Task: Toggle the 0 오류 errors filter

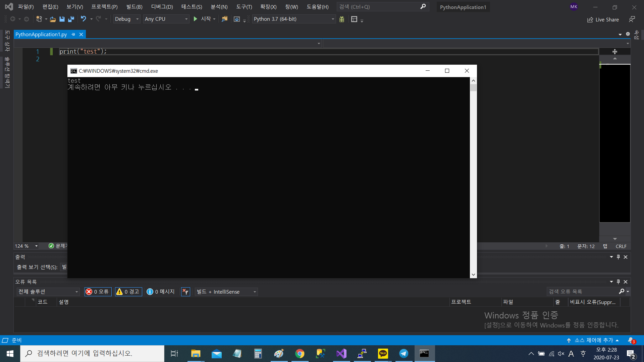Action: (x=98, y=292)
